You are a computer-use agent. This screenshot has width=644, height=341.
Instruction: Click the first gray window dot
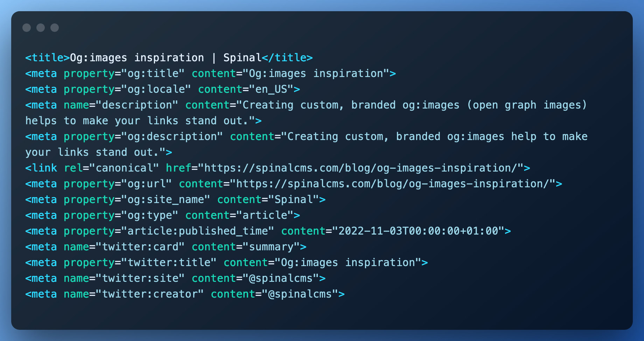tap(27, 28)
